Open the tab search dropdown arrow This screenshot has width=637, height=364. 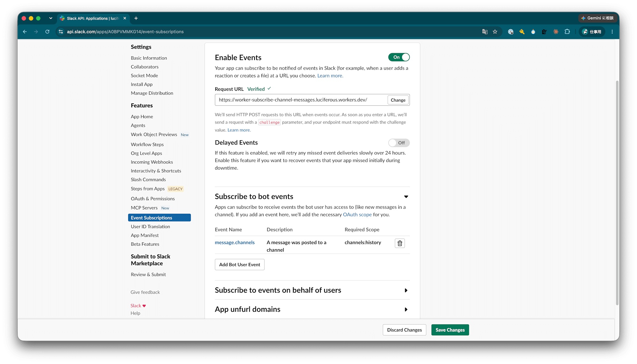coord(51,18)
